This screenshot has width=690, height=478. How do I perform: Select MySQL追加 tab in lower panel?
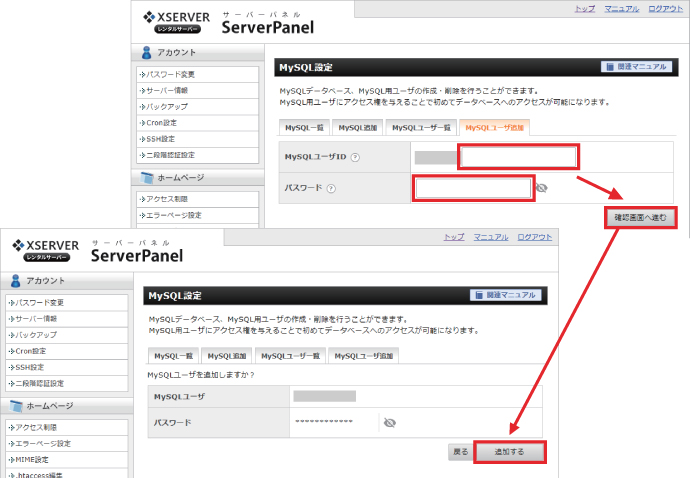[226, 356]
